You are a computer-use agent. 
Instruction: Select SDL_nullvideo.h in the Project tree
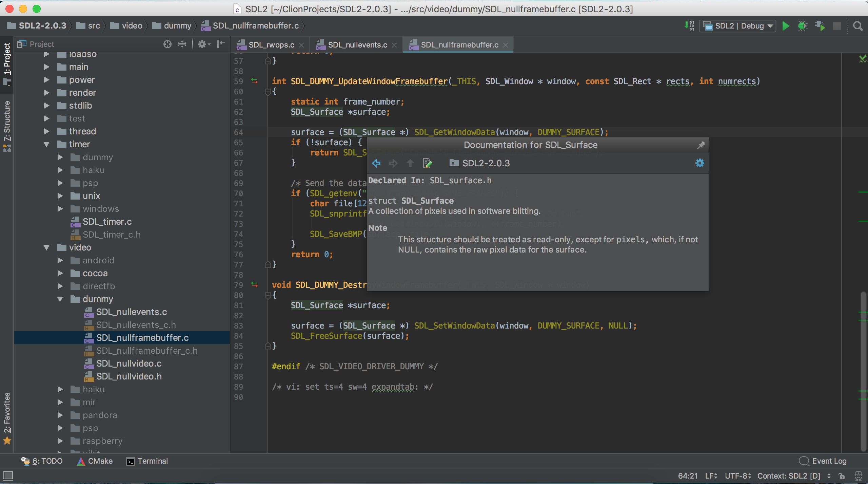[129, 376]
